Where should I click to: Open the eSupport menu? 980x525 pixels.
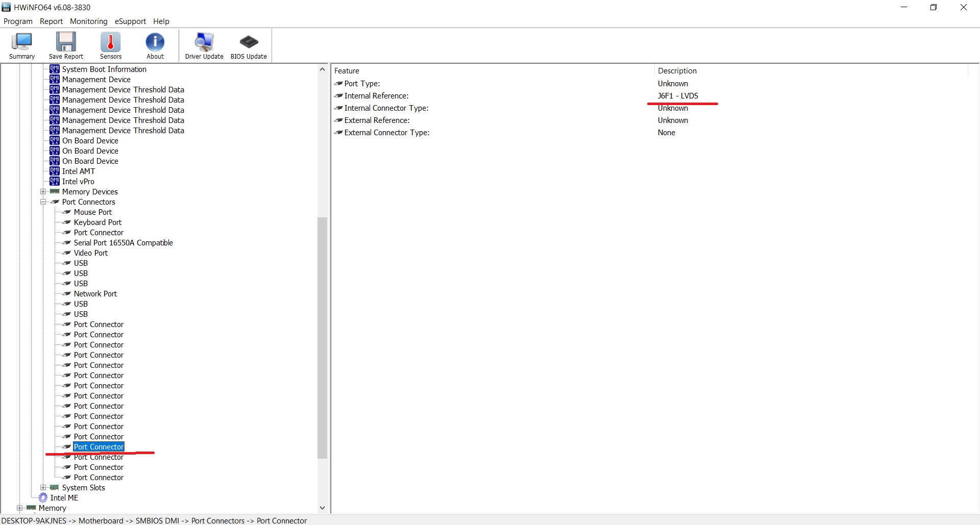click(130, 21)
